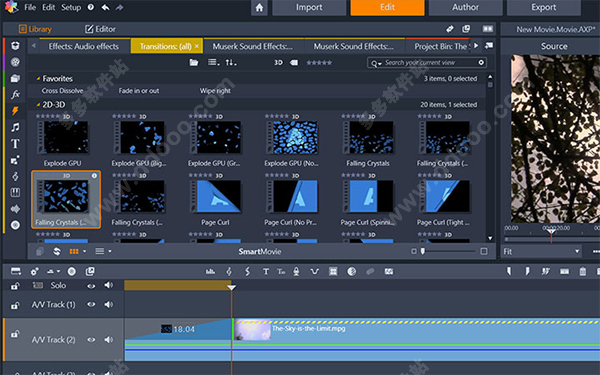Viewport: 600px width, 375px height.
Task: Open the File menu
Action: click(30, 7)
